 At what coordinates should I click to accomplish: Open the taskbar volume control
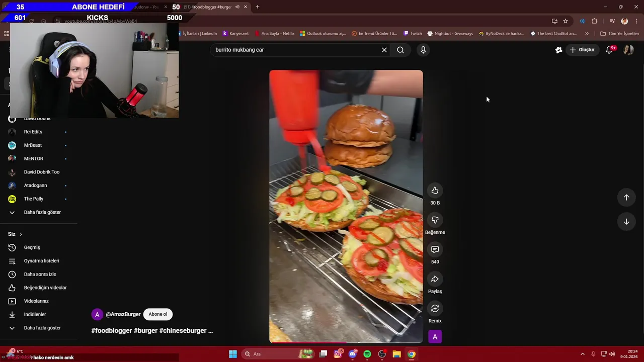click(612, 354)
